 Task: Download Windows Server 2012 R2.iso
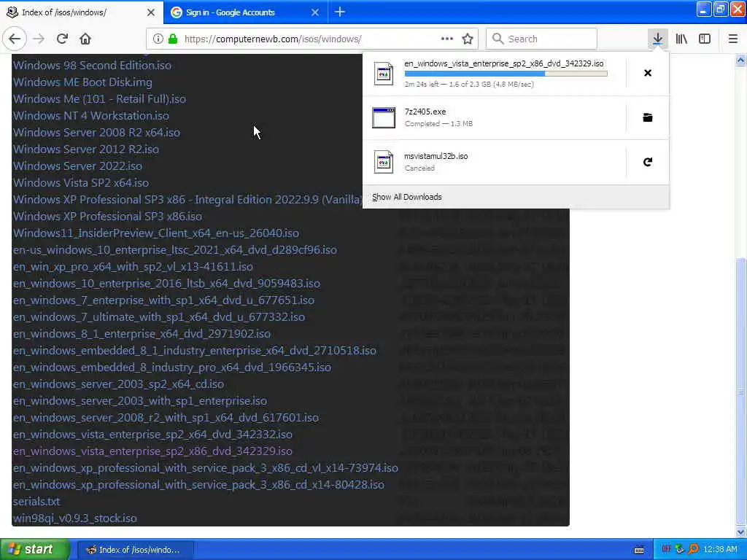(86, 149)
